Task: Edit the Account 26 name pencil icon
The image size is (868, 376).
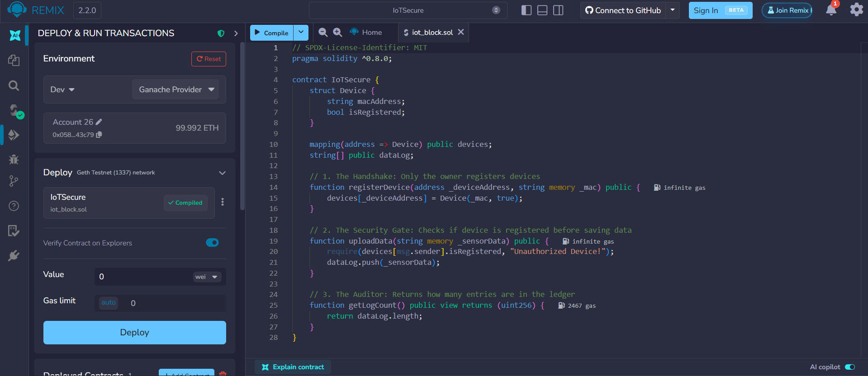Action: pos(99,122)
